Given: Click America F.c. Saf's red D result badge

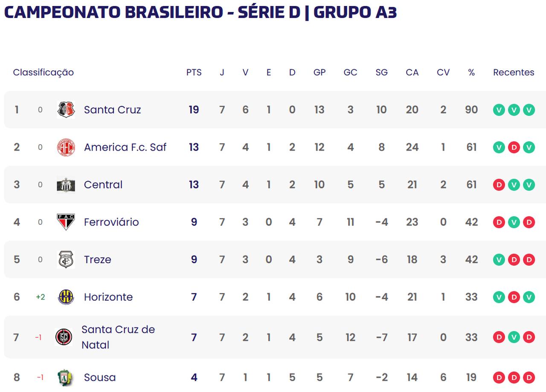Looking at the screenshot, I should click(514, 148).
